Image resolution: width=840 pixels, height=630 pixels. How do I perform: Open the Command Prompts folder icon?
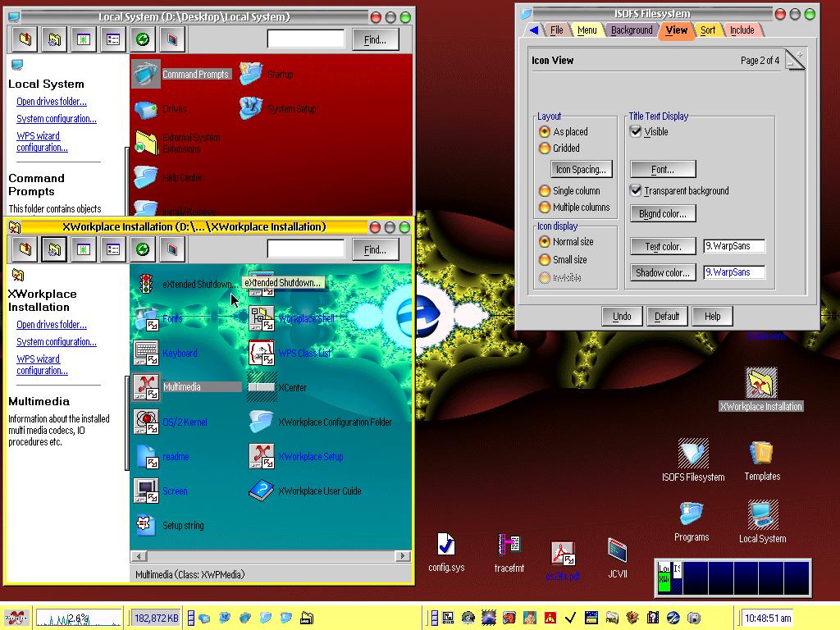(147, 74)
